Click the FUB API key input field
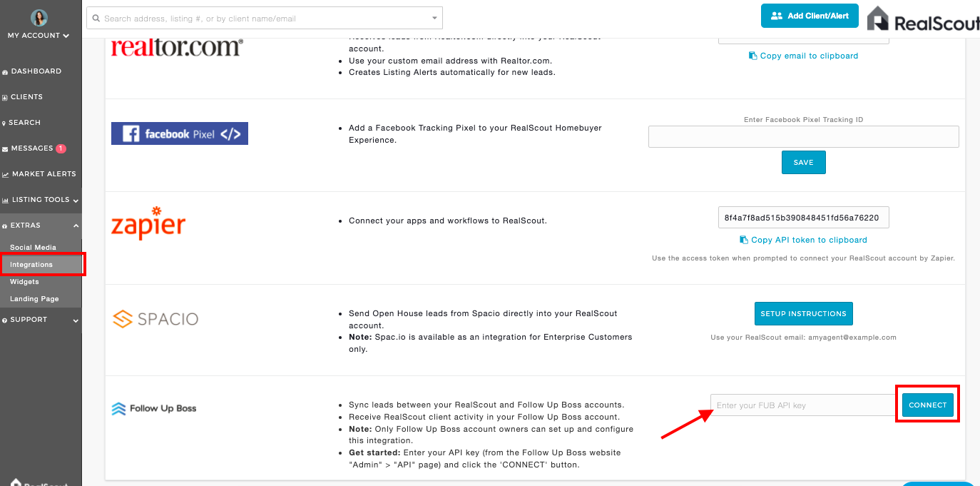The image size is (980, 486). tap(803, 405)
